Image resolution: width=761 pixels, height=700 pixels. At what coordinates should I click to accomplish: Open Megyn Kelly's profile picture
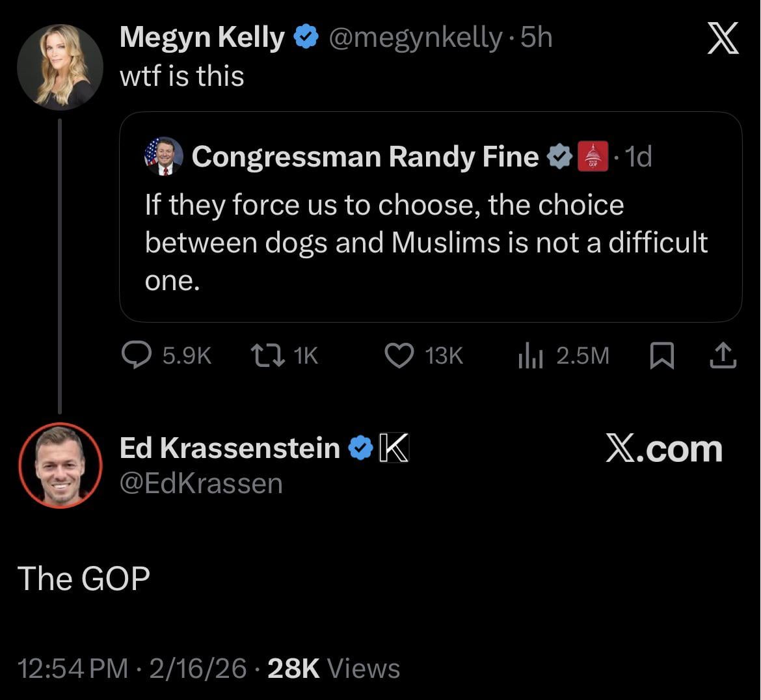coord(60,67)
